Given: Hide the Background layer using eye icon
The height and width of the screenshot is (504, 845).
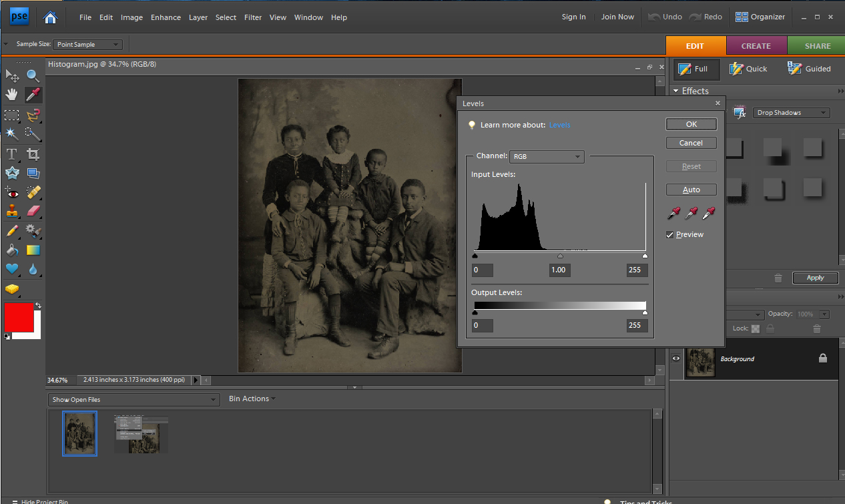Looking at the screenshot, I should 676,358.
